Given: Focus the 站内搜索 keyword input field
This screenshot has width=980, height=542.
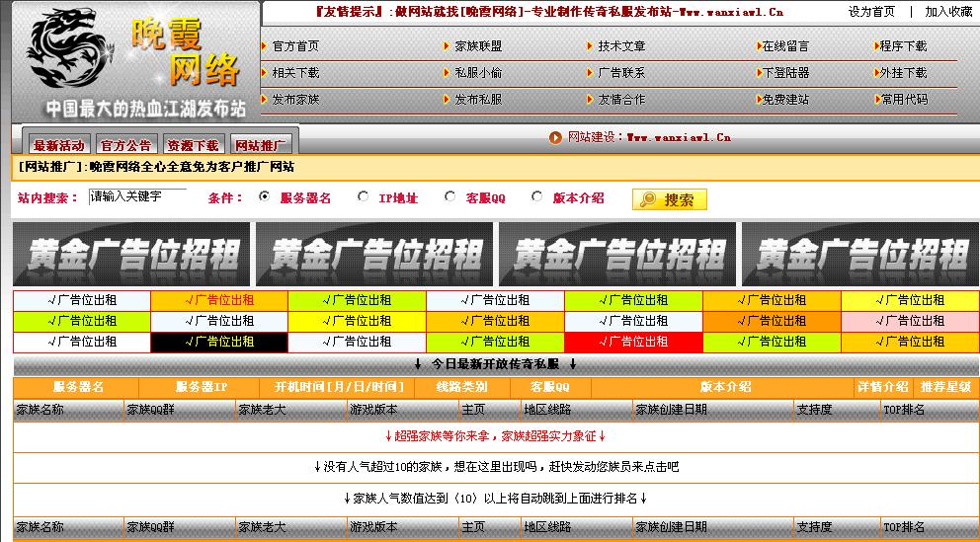Looking at the screenshot, I should click(x=137, y=196).
